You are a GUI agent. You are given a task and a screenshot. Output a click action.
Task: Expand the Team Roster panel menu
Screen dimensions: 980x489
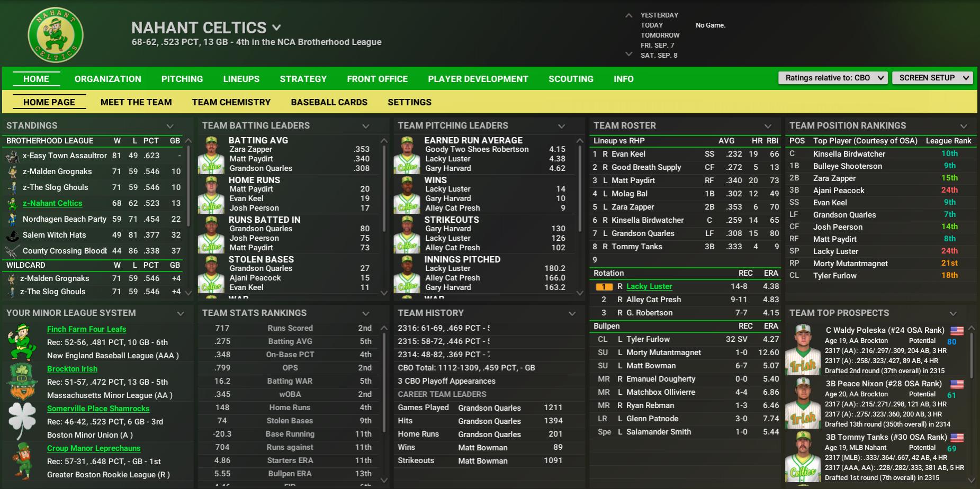(x=768, y=126)
